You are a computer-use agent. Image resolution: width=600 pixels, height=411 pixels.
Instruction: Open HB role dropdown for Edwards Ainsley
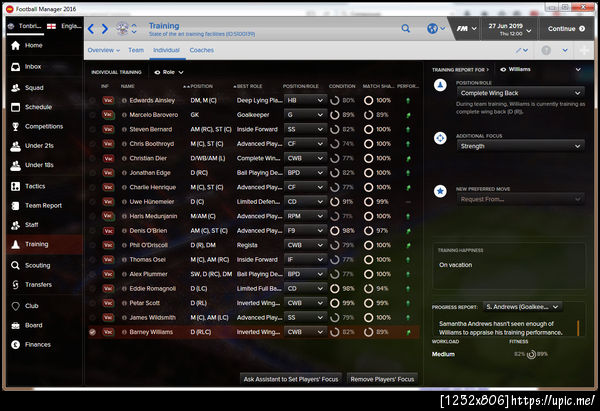305,100
